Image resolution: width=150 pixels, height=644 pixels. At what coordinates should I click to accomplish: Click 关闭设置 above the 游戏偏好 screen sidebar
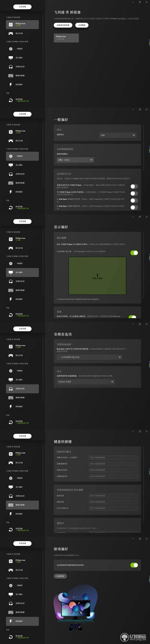[x=22, y=543]
